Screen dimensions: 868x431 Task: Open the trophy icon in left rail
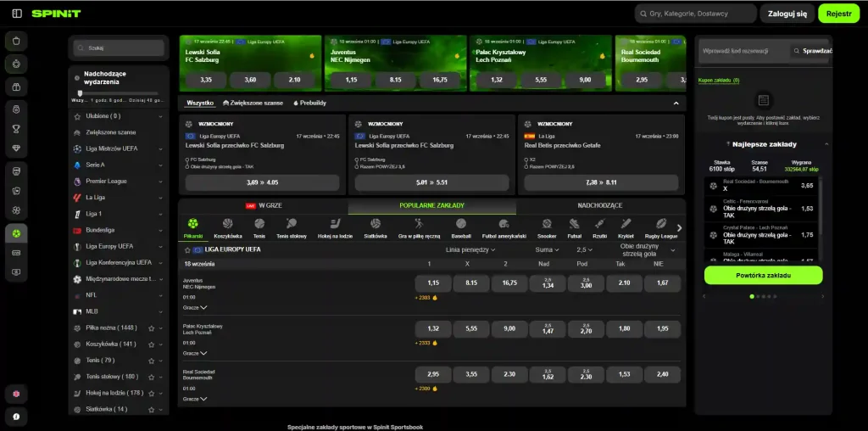pyautogui.click(x=17, y=129)
